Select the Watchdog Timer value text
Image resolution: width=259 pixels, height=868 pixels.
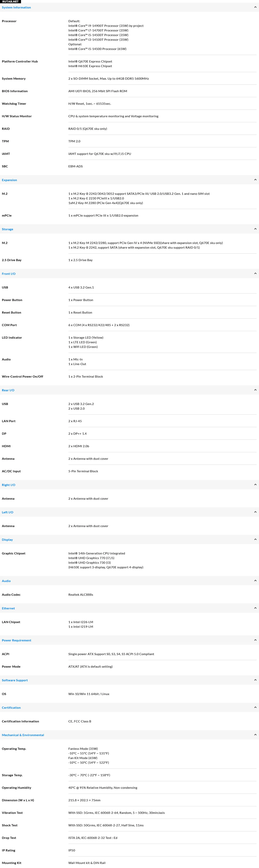(x=90, y=104)
